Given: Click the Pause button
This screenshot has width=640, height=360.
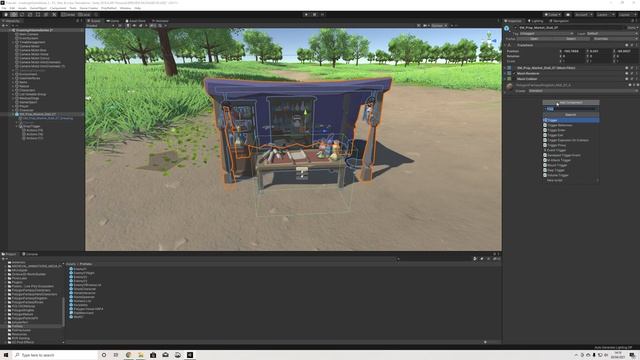Looking at the screenshot, I should point(314,15).
